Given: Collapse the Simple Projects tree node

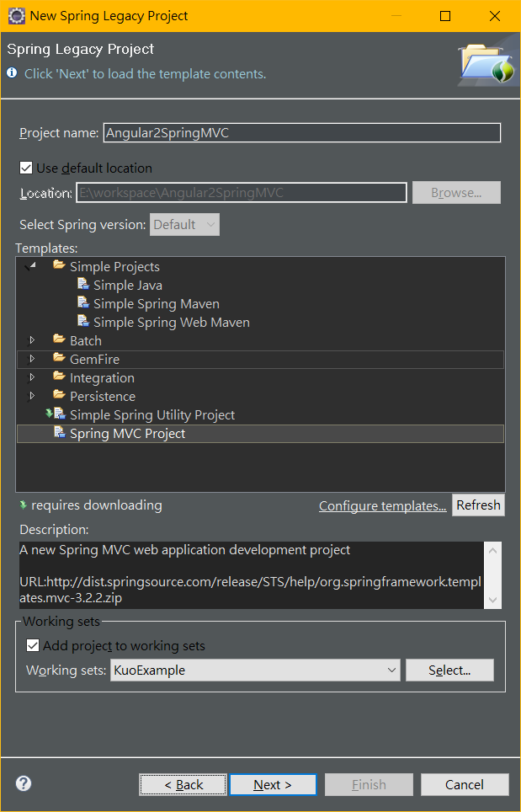Looking at the screenshot, I should pyautogui.click(x=32, y=267).
